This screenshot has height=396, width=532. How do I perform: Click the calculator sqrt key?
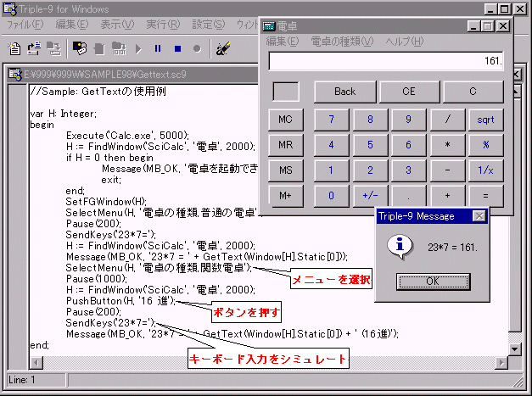[486, 120]
